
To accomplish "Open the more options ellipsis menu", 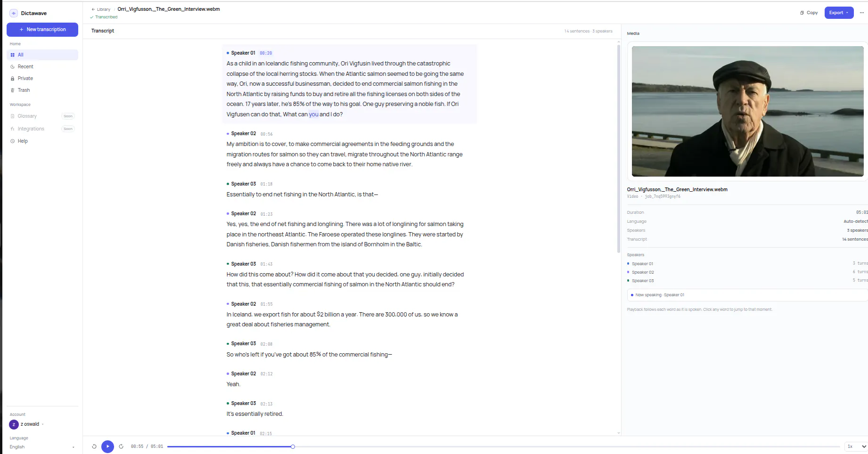I will pyautogui.click(x=862, y=13).
